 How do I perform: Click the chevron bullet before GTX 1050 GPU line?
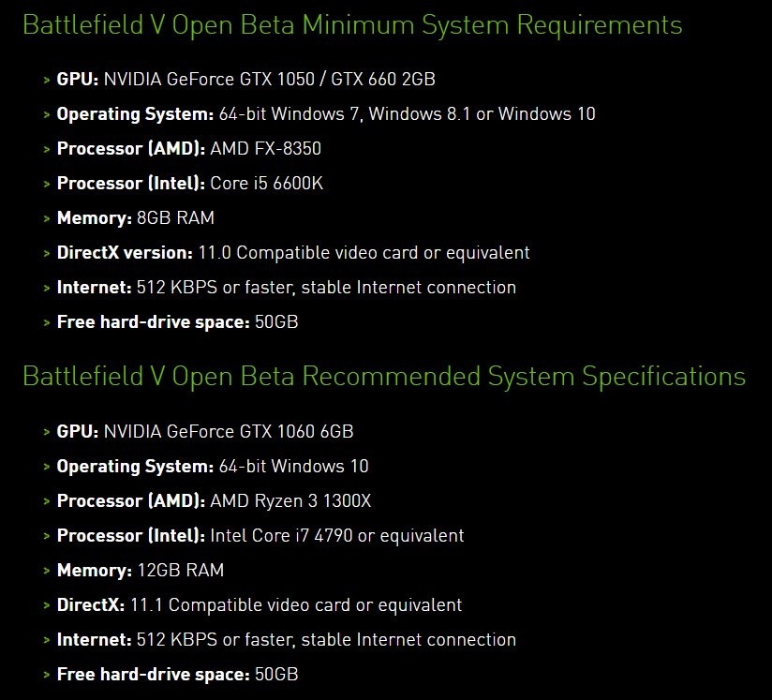[47, 81]
